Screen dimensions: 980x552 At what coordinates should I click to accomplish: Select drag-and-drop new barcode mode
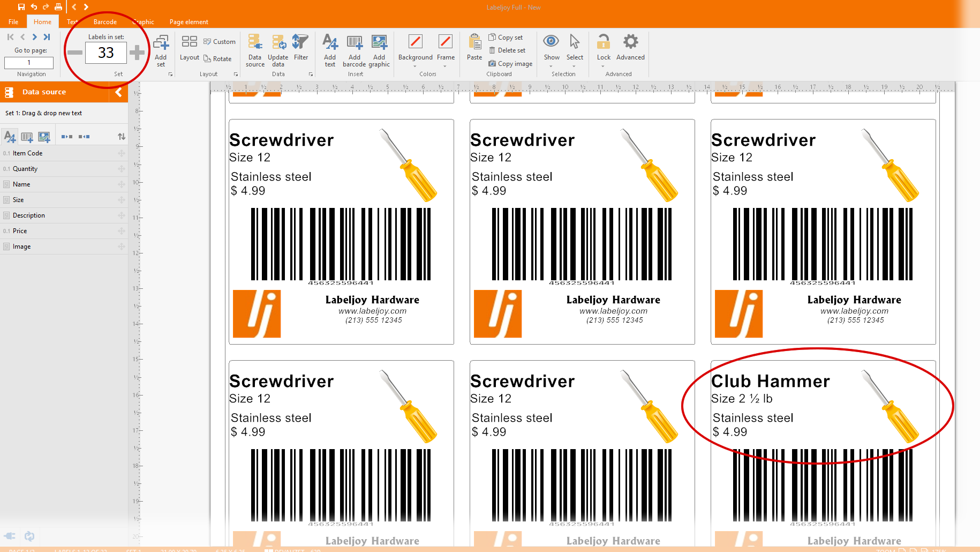[27, 137]
